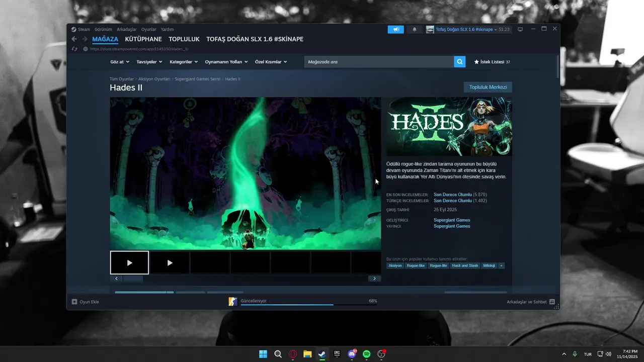Click the magnifier search button
The height and width of the screenshot is (362, 644).
459,62
